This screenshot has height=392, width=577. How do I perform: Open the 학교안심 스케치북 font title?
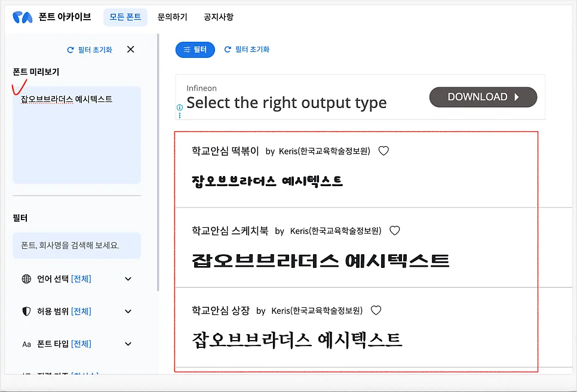coord(230,230)
